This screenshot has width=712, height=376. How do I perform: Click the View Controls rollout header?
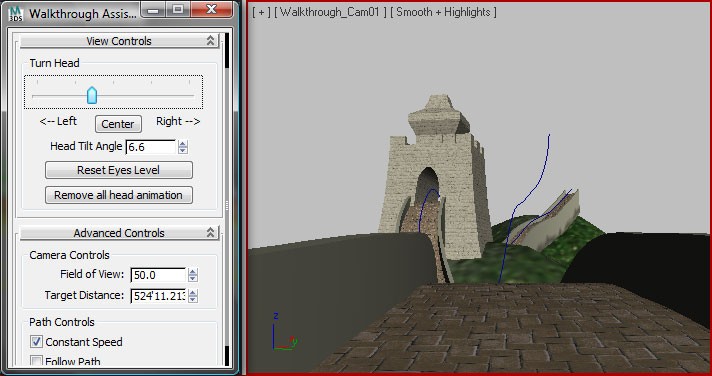point(119,41)
